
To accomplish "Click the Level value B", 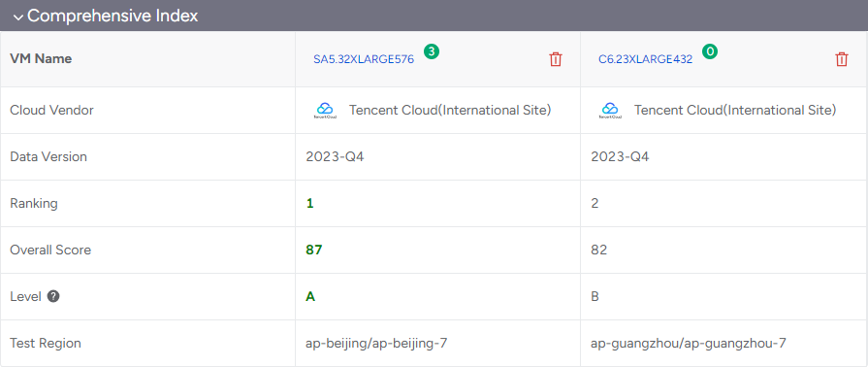I will pos(595,296).
